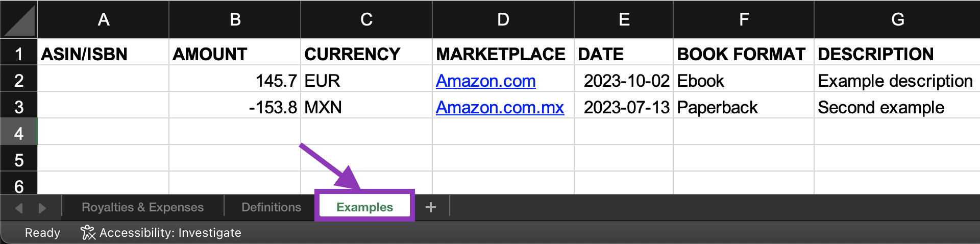Select row 2 header

click(x=18, y=80)
